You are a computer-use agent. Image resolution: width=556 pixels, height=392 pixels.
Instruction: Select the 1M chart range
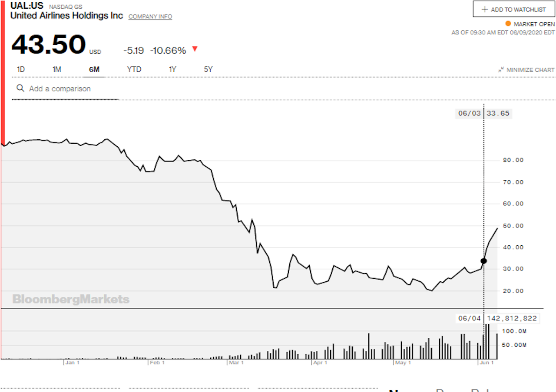click(57, 69)
